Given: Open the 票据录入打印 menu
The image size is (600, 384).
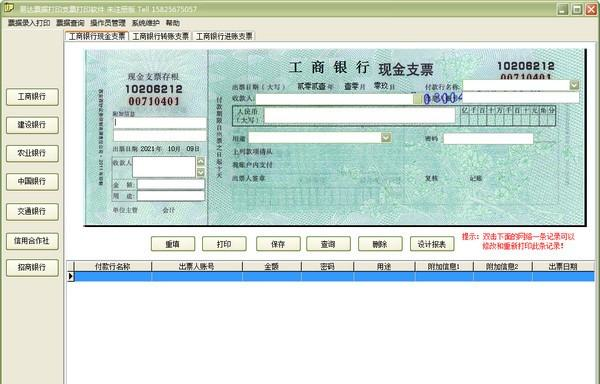Looking at the screenshot, I should coord(29,23).
